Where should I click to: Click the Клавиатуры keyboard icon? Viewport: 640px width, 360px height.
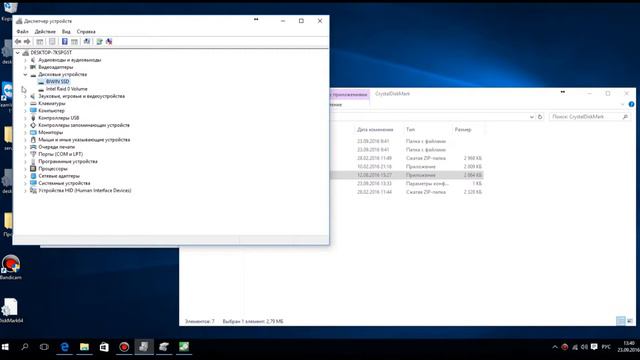click(x=33, y=104)
